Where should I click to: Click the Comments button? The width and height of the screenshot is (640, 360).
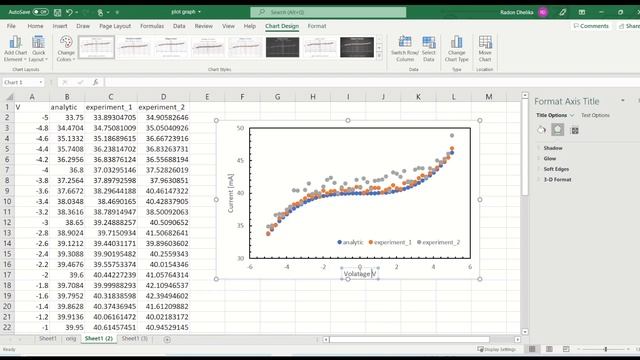click(591, 26)
